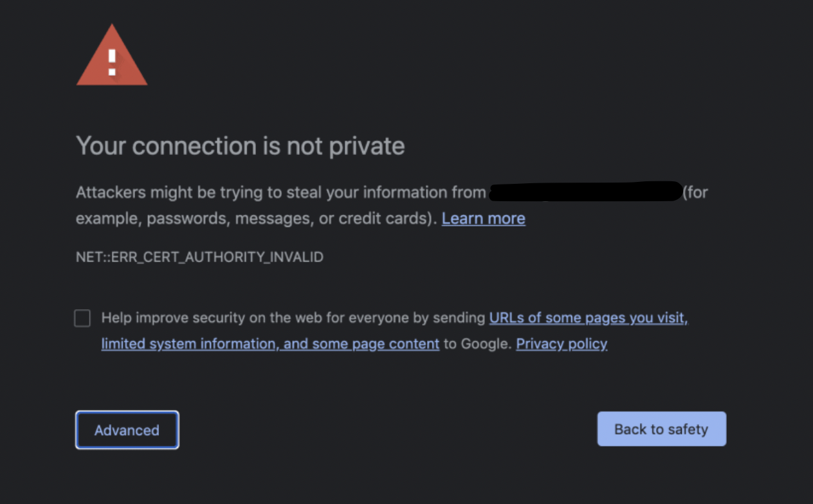Click the '(for' text after the redacted domain
Image resolution: width=813 pixels, height=504 pixels.
point(695,192)
